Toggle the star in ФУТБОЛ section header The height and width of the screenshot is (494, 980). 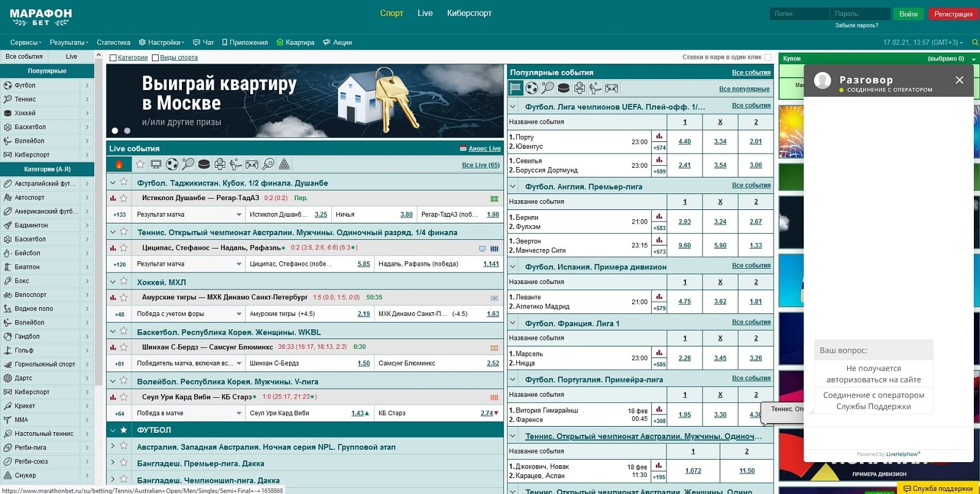(124, 430)
